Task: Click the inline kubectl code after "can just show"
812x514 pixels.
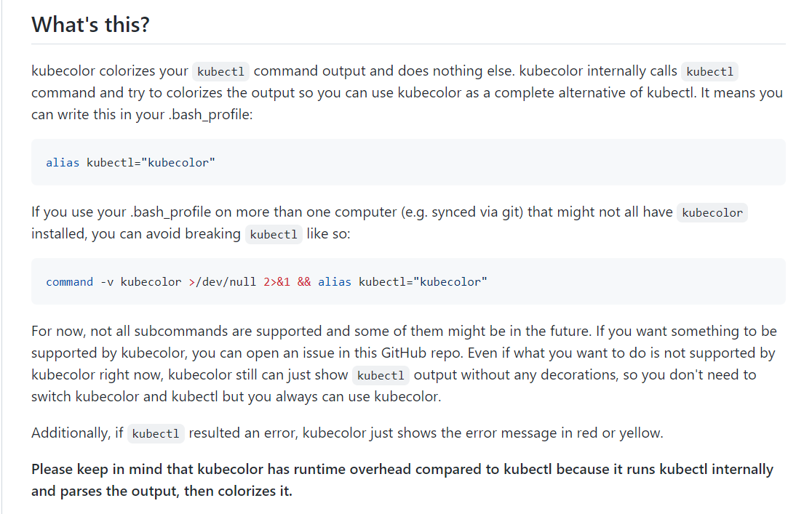Action: pyautogui.click(x=381, y=375)
